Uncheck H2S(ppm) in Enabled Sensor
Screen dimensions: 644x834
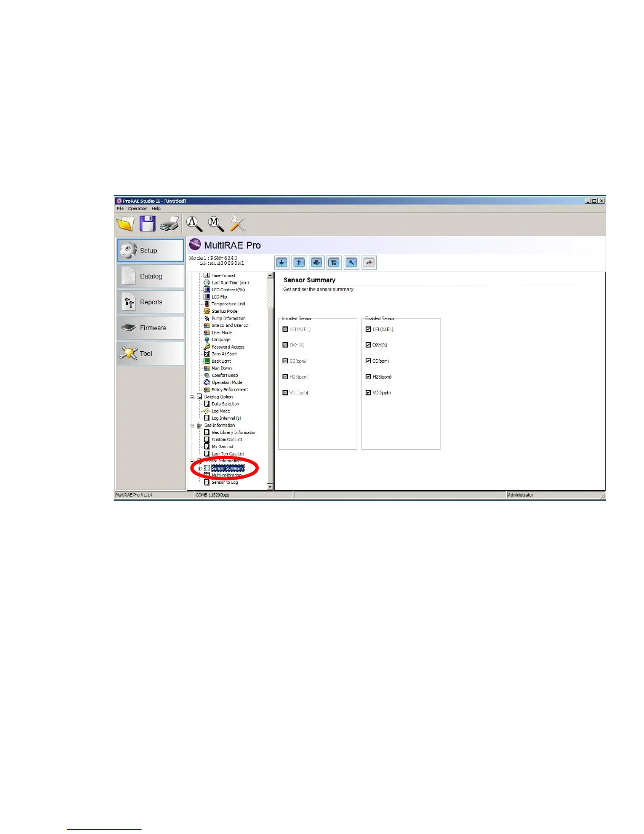coord(368,376)
